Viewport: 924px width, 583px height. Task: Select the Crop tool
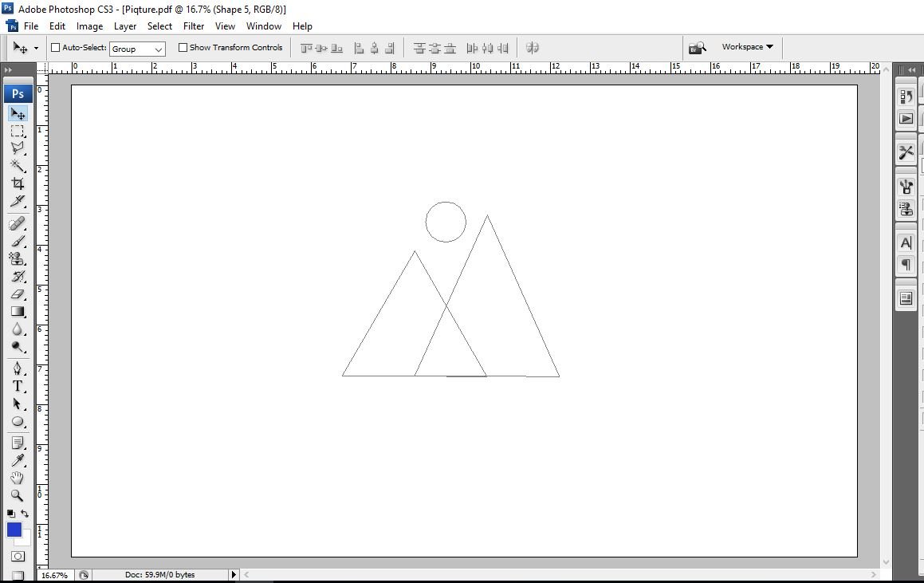18,183
